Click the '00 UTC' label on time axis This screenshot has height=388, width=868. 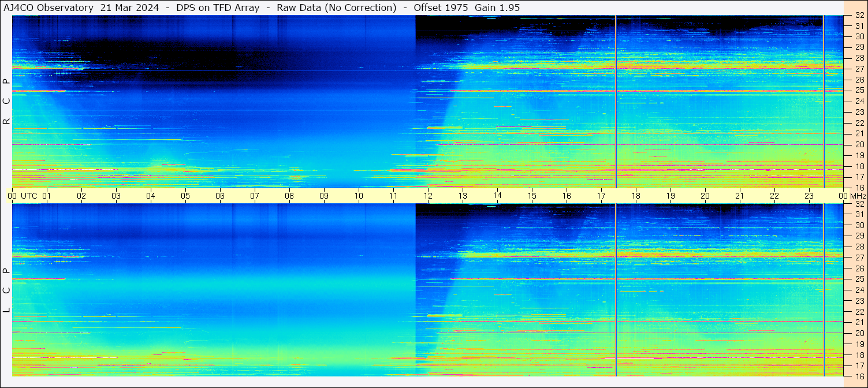tap(23, 196)
